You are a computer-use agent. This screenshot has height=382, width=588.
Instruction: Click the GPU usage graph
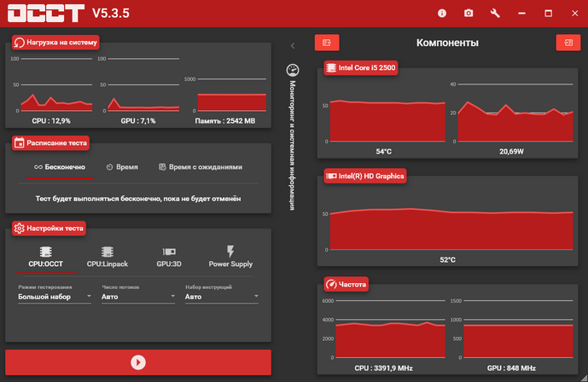(139, 84)
